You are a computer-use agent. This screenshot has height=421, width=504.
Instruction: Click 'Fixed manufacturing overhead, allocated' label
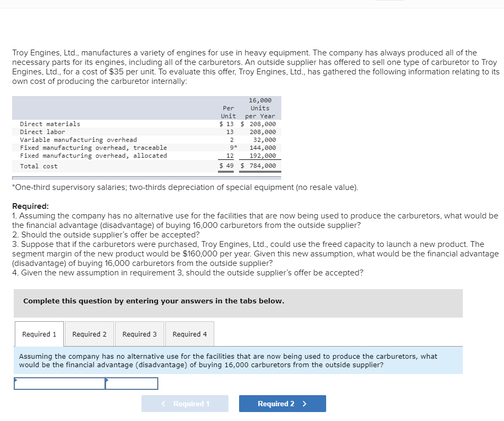93,156
